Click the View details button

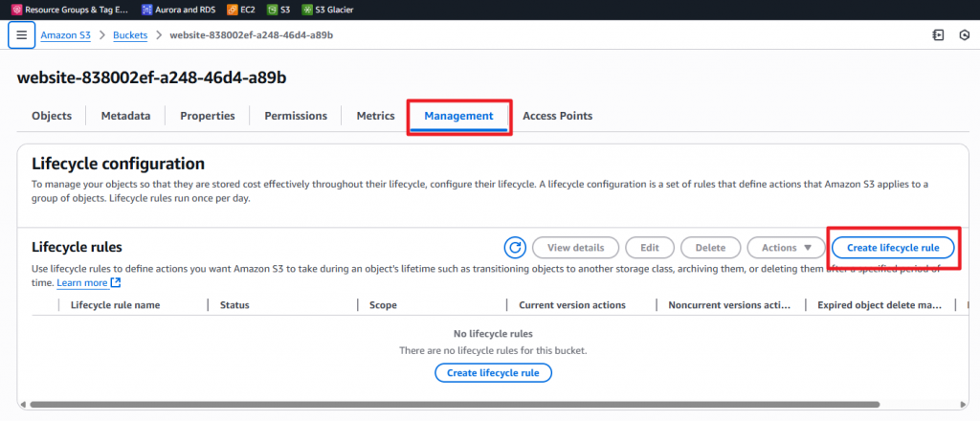click(x=575, y=248)
